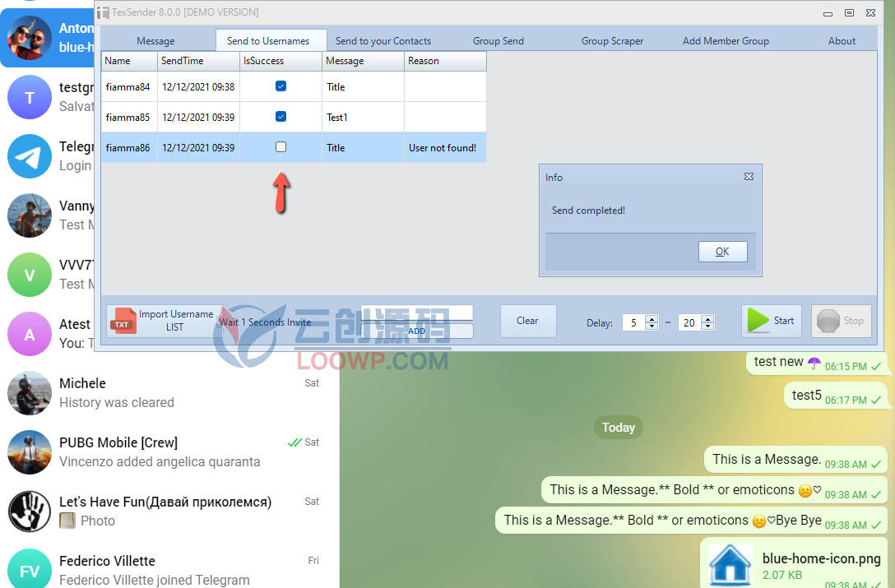Select the green V avatar chat
The width and height of the screenshot is (895, 588).
[x=30, y=275]
